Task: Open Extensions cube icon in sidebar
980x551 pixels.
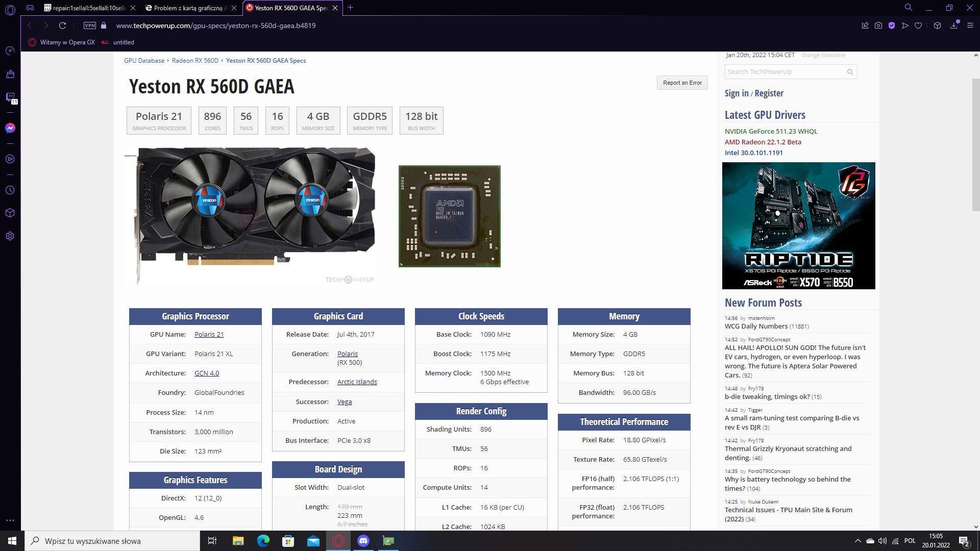Action: coord(10,213)
